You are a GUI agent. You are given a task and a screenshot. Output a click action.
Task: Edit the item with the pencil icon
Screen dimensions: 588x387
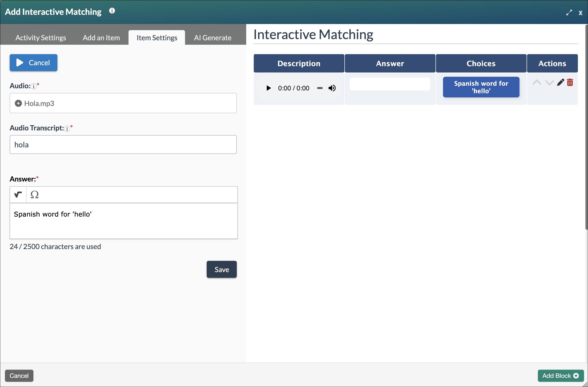coord(560,82)
